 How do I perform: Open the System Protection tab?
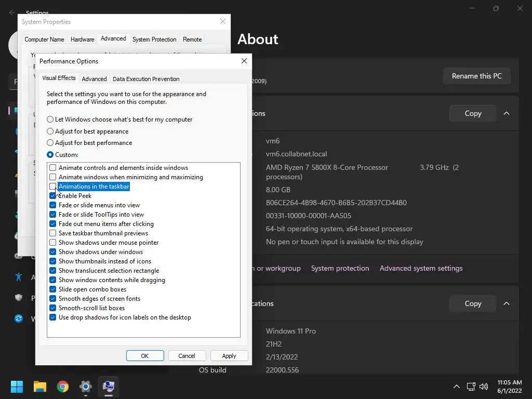coord(154,39)
